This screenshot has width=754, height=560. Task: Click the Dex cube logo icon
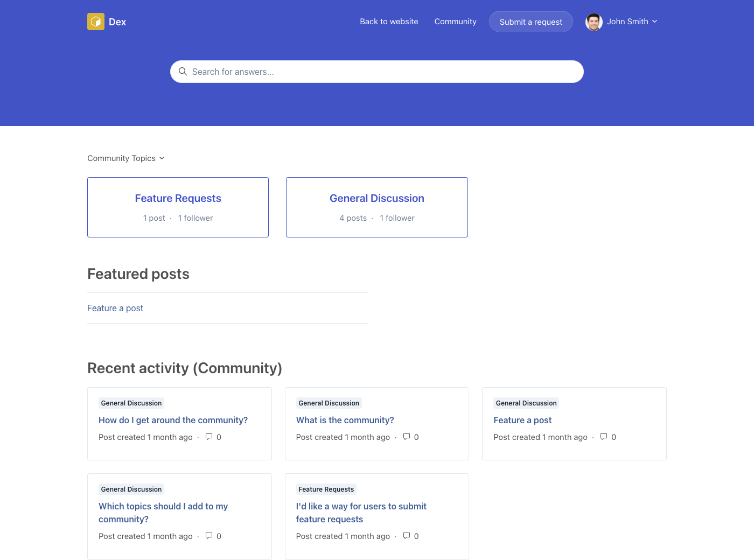pos(96,22)
